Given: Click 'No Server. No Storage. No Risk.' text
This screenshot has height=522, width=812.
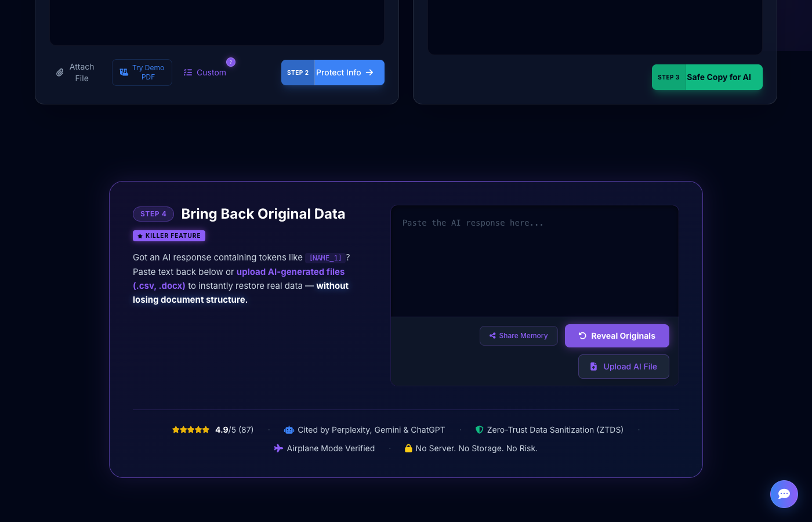Looking at the screenshot, I should (477, 448).
